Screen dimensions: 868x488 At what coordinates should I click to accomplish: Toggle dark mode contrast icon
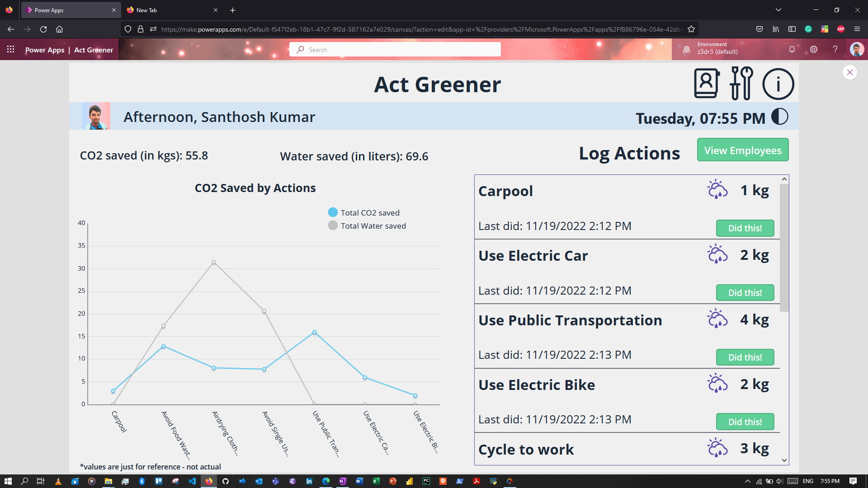click(780, 117)
